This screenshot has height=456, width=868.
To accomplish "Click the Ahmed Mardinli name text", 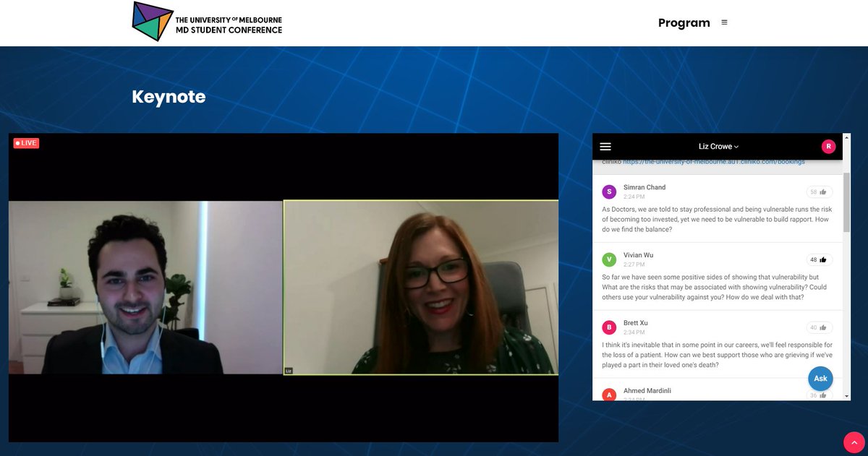I will (x=649, y=391).
